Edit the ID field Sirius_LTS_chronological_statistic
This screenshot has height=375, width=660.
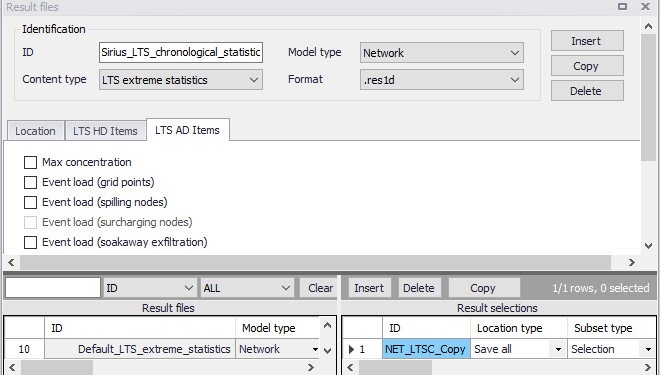(181, 53)
